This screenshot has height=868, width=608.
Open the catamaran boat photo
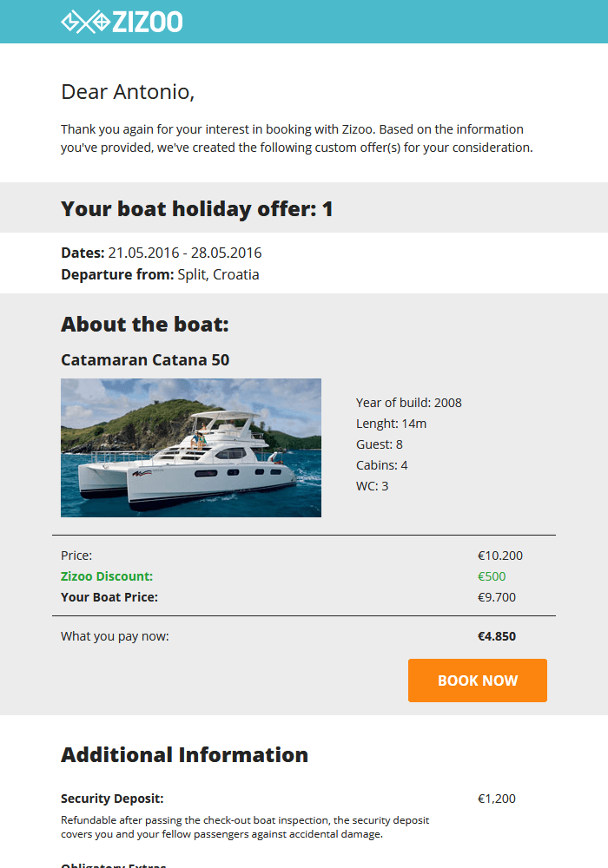191,448
